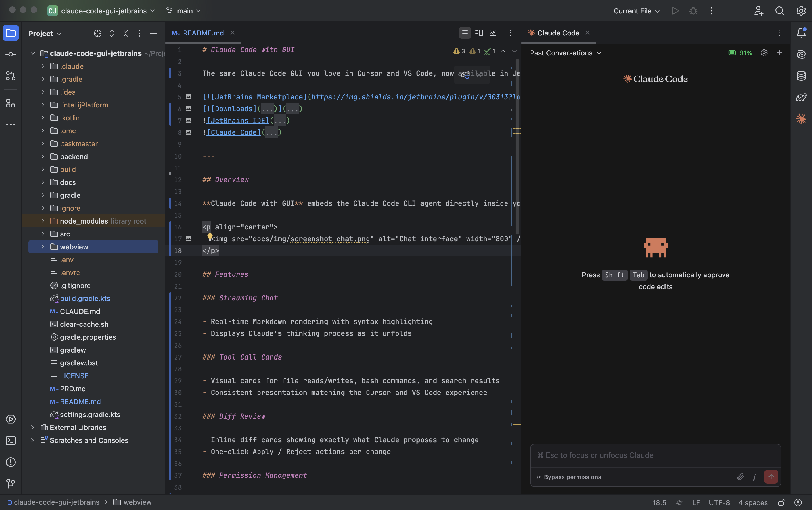Screen dimensions: 812x510
Task: Open build.gradle.kts in Project tree
Action: (x=85, y=299)
